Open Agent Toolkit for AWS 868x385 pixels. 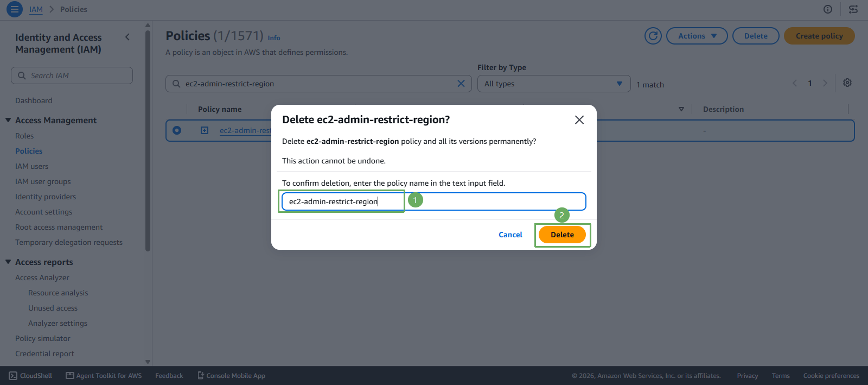pyautogui.click(x=104, y=376)
